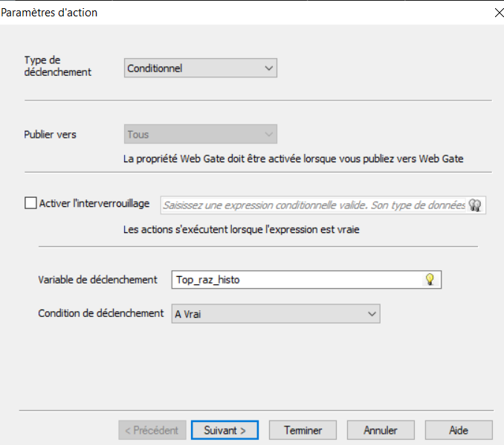
Task: Open the Type de déclenchement dropdown
Action: coord(201,68)
